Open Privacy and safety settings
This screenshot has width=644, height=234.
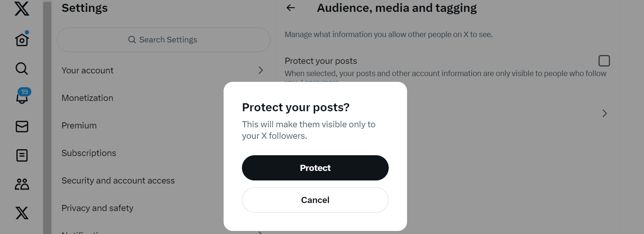click(97, 208)
